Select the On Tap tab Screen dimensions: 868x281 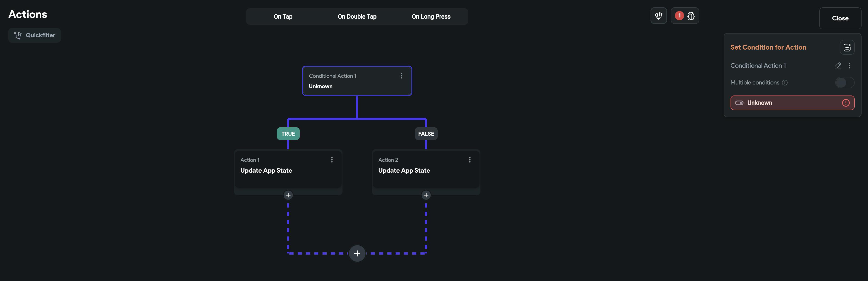click(x=283, y=17)
